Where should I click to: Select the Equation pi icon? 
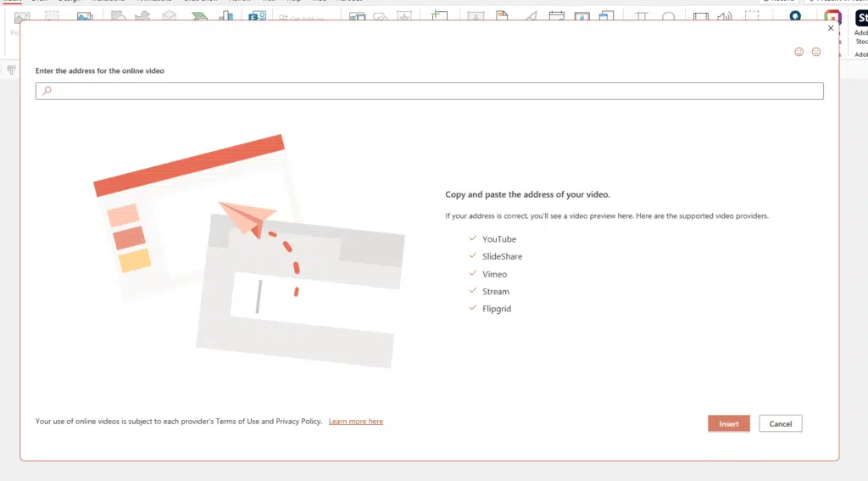(x=642, y=17)
